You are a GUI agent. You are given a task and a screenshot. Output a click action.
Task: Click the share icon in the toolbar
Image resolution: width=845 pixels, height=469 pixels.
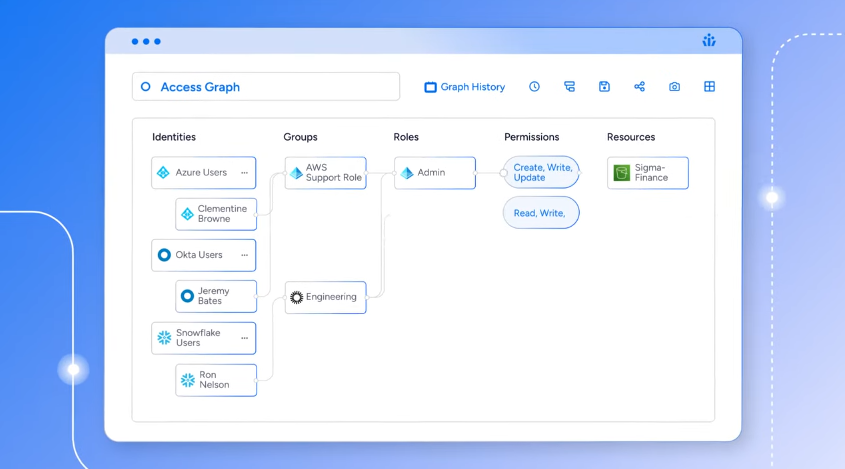(x=639, y=87)
